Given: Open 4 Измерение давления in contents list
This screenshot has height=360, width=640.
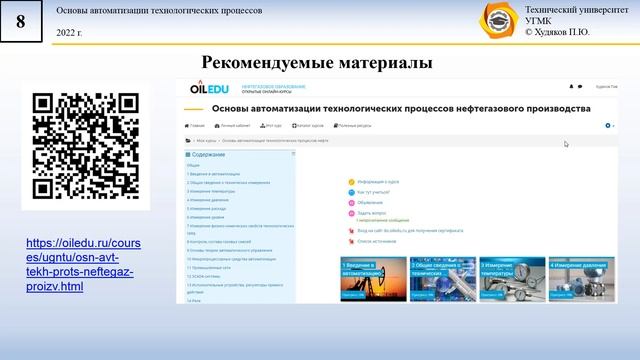Looking at the screenshot, I should point(208,200).
